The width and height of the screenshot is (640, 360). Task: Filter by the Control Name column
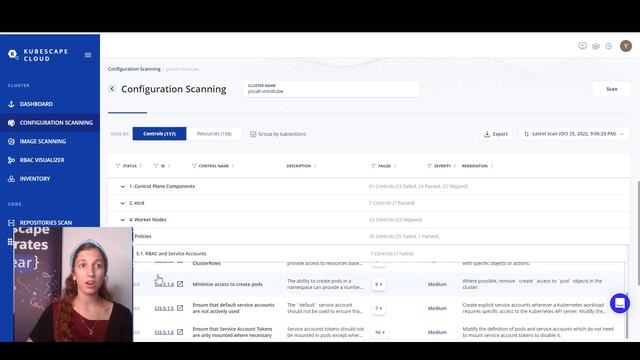[194, 166]
